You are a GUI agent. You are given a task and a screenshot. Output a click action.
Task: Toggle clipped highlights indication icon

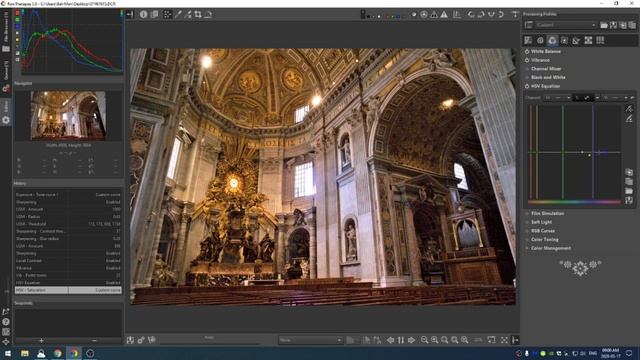click(444, 14)
